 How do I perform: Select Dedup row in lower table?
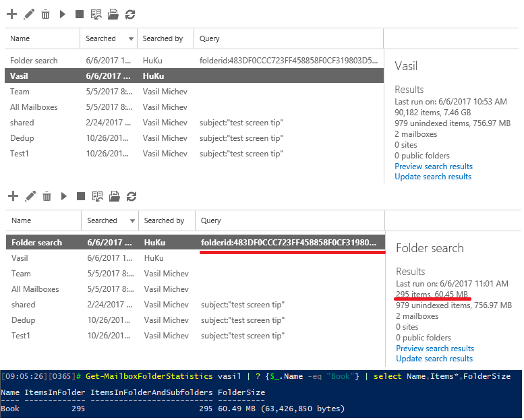coord(196,320)
